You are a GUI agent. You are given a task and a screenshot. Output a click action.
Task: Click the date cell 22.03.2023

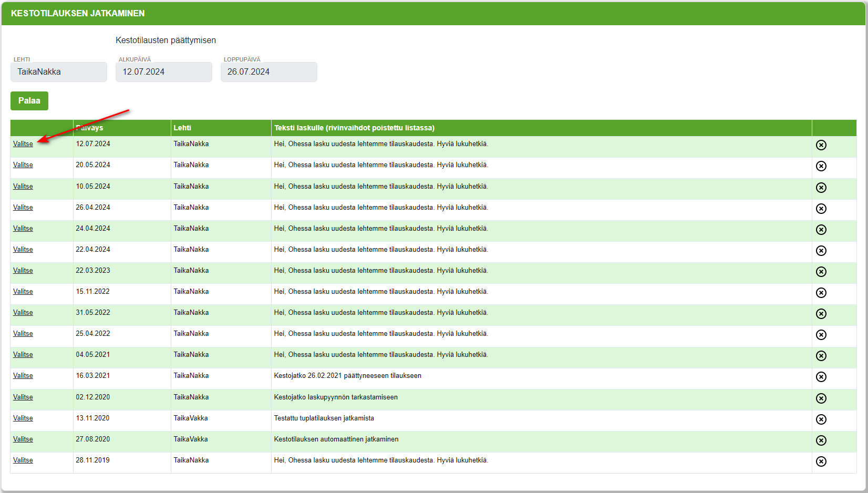click(93, 271)
